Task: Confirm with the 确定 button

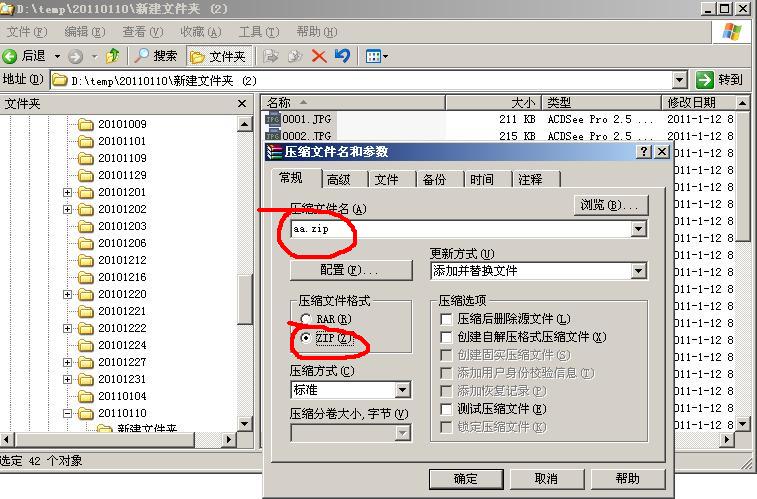Action: tap(466, 479)
